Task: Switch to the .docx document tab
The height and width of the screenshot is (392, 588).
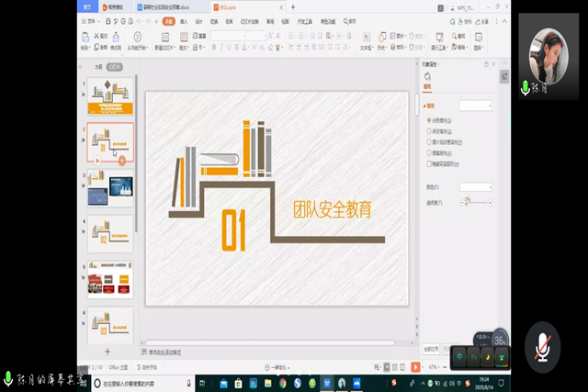Action: [x=164, y=6]
